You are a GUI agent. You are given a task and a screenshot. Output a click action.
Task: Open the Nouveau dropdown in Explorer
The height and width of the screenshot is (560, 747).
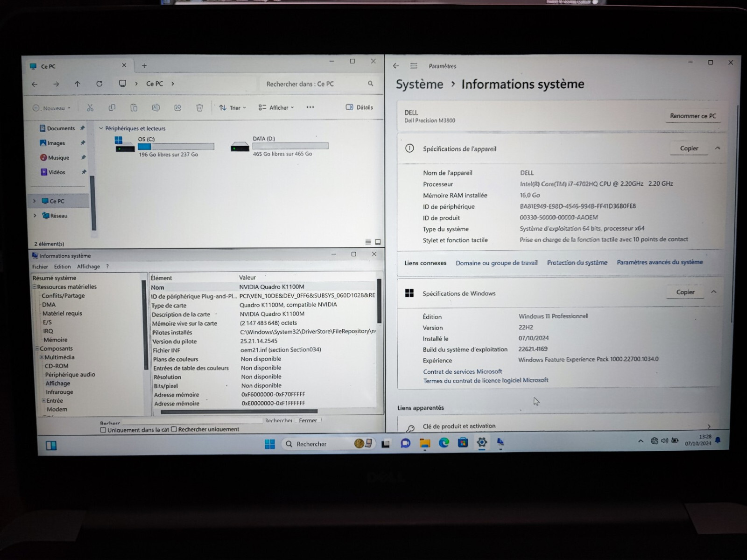click(x=51, y=108)
